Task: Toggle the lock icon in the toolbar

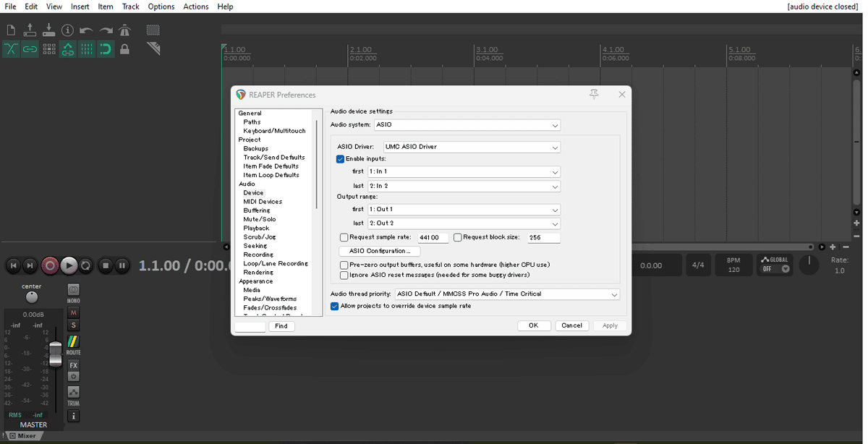Action: coord(124,49)
